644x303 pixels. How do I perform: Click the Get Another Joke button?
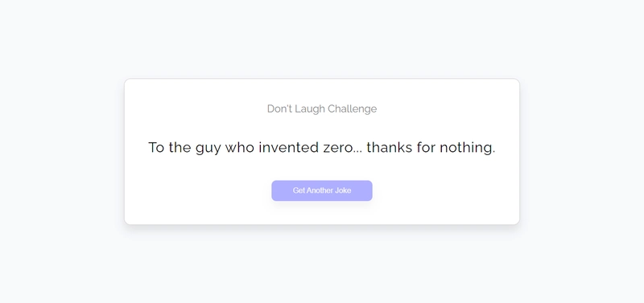321,190
